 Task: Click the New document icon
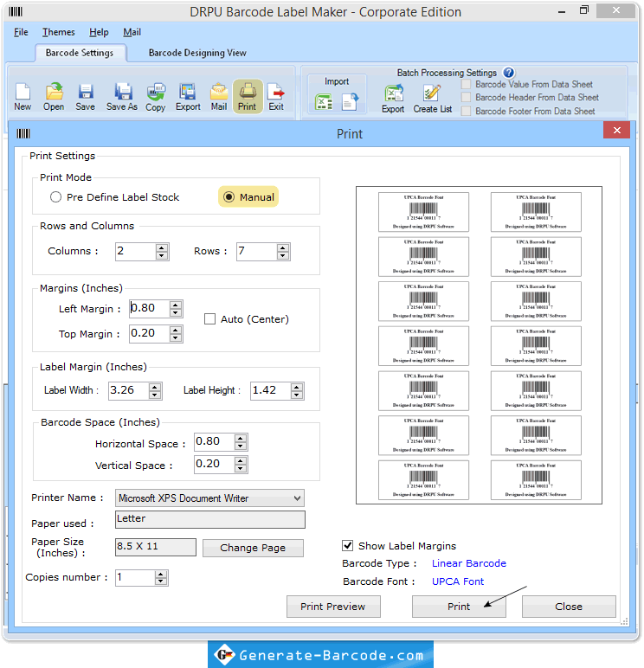coord(23,97)
